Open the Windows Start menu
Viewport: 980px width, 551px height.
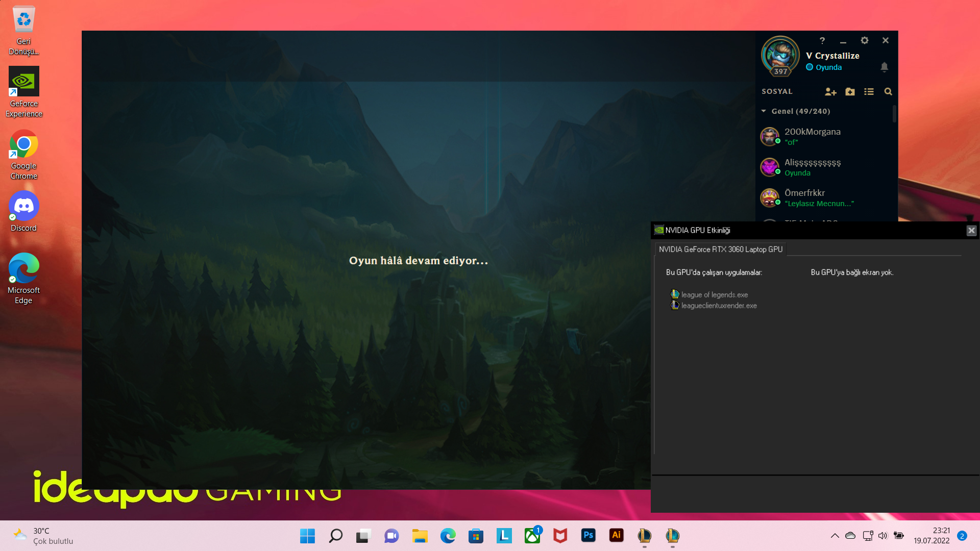coord(307,536)
